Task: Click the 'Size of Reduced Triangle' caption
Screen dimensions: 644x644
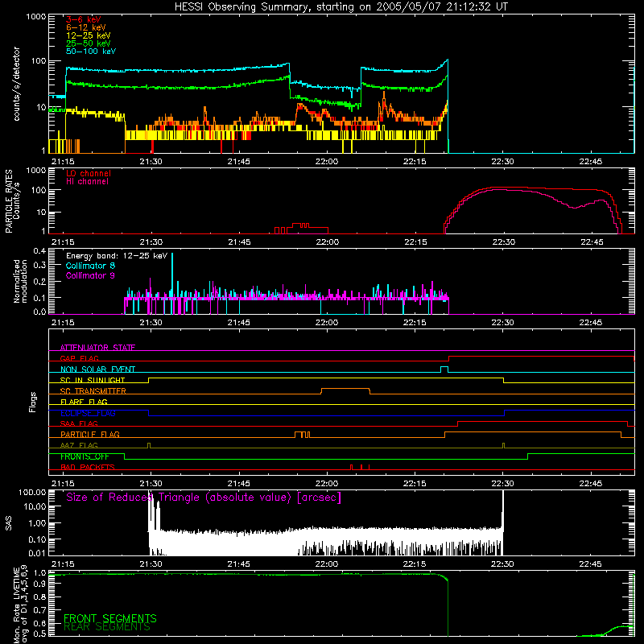Action: [204, 497]
